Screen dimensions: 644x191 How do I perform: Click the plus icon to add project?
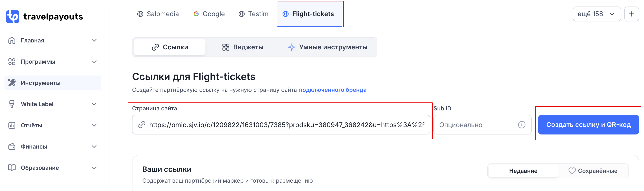tap(631, 14)
